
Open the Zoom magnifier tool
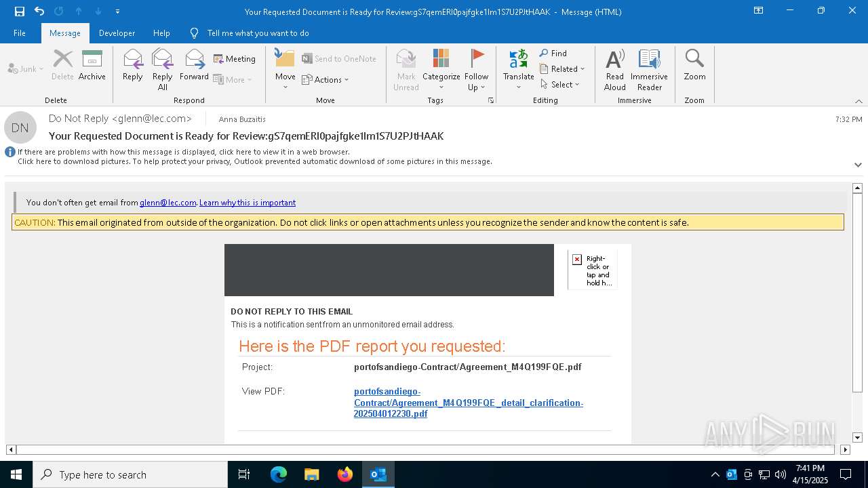point(694,65)
